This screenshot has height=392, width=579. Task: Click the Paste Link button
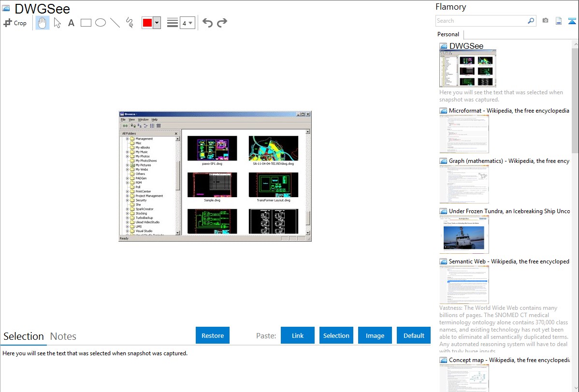[298, 335]
